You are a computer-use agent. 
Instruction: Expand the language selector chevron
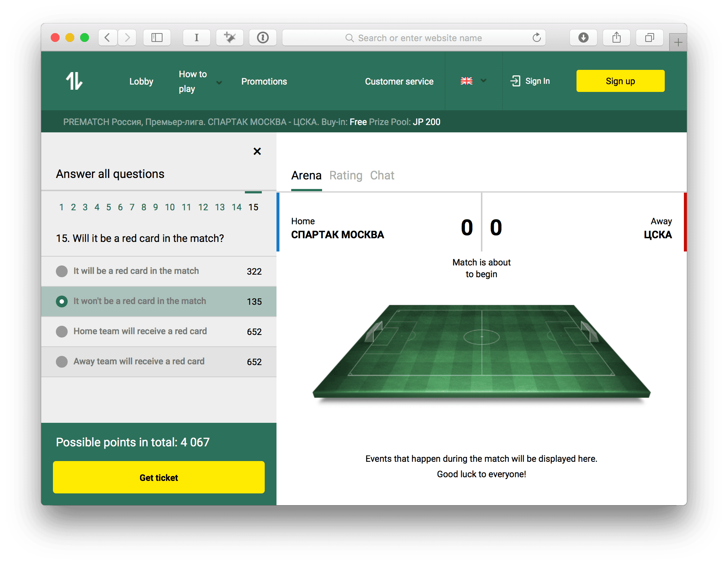tap(483, 81)
